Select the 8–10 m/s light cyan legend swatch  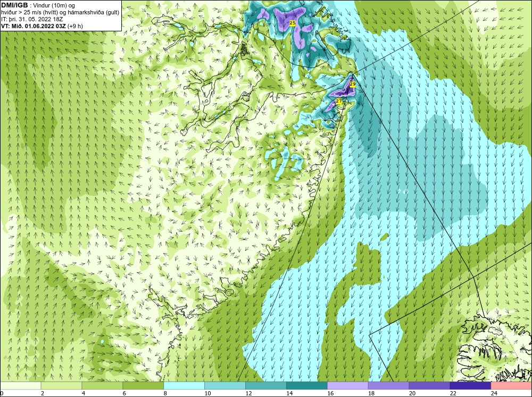[184, 385]
